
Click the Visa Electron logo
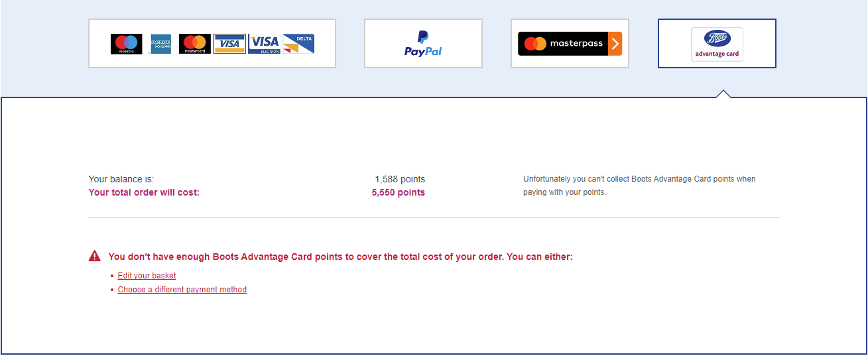pyautogui.click(x=264, y=44)
